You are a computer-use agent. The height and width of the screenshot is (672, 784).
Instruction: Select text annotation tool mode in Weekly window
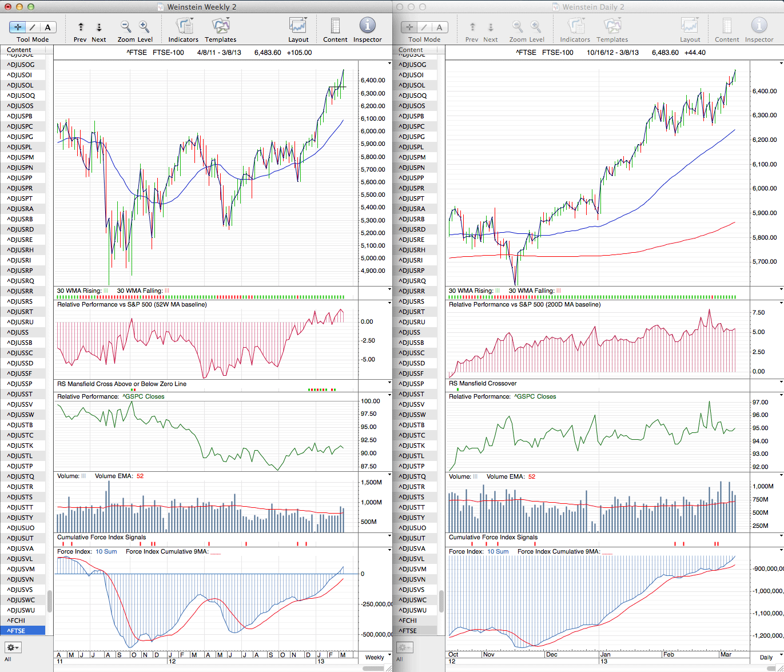coord(47,27)
